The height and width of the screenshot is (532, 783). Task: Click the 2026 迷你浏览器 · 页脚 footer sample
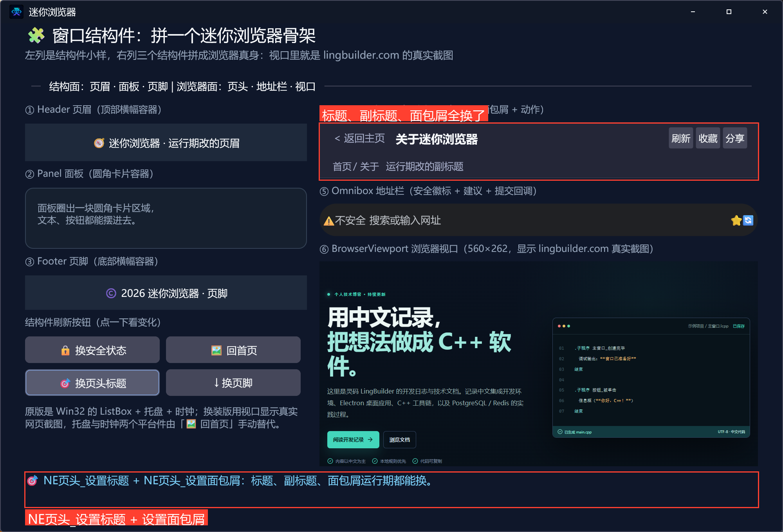pos(166,293)
